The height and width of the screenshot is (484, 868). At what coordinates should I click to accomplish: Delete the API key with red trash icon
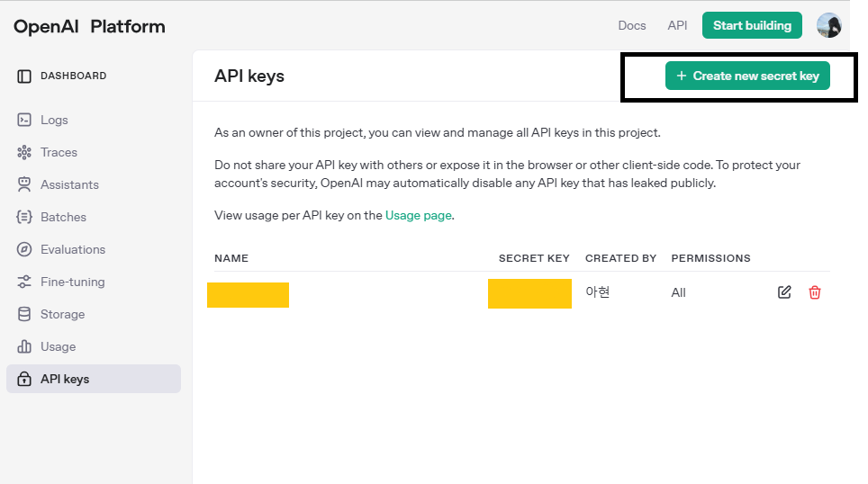[x=814, y=292]
